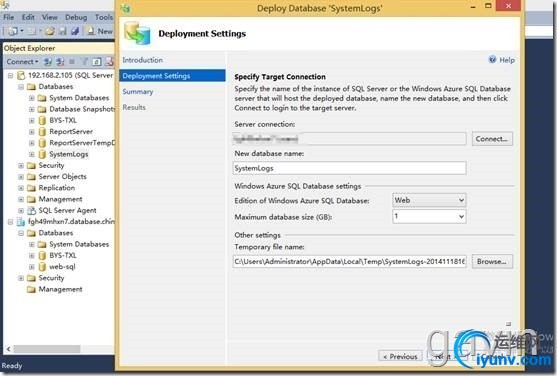Click the New database name field
Viewport: 557px width, 376px height.
click(x=350, y=168)
